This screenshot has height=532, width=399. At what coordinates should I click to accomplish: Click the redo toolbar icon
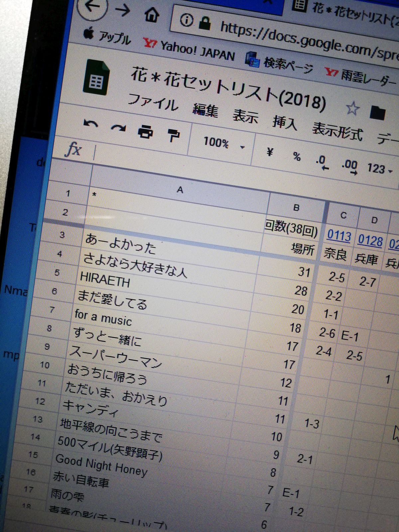(118, 128)
